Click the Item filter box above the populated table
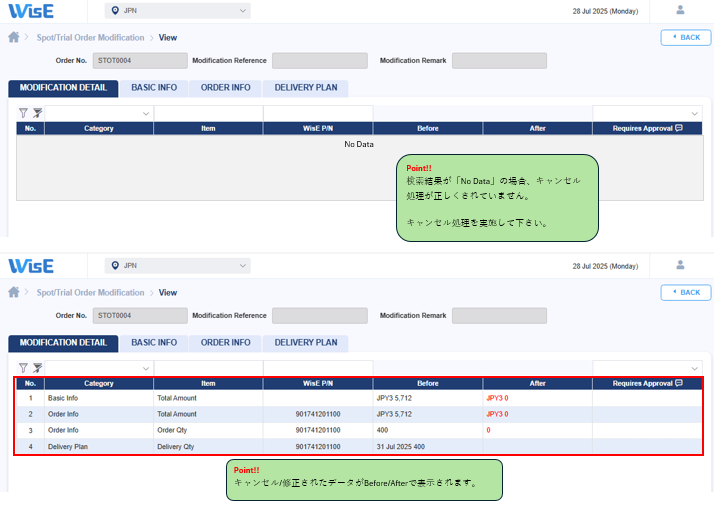The image size is (714, 509). pyautogui.click(x=208, y=368)
